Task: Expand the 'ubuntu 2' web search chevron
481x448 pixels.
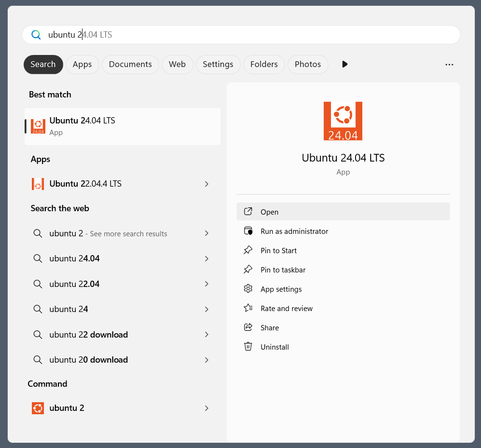Action: [x=207, y=233]
